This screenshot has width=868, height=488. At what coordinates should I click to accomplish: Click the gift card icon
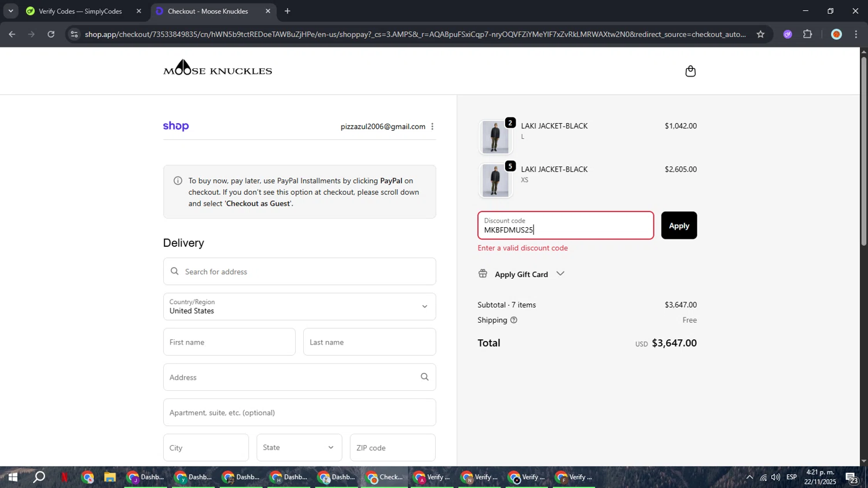tap(483, 273)
